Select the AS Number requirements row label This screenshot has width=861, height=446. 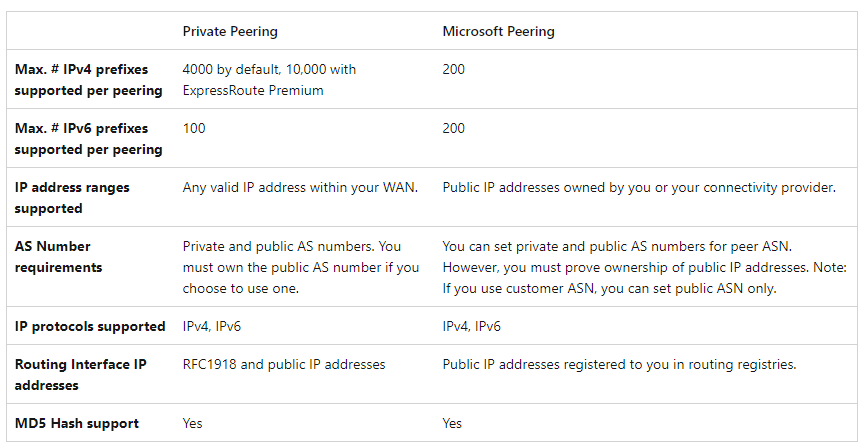tap(58, 257)
